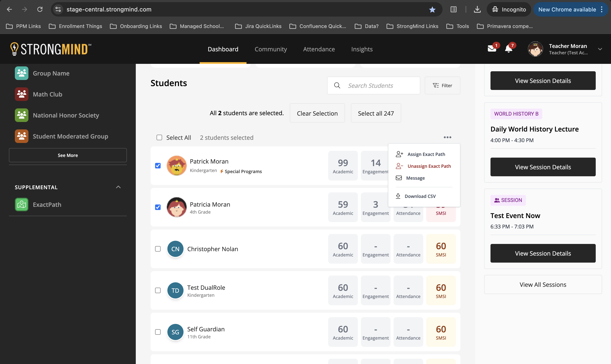611x364 pixels.
Task: Click the browser address bar URL
Action: pos(109,9)
